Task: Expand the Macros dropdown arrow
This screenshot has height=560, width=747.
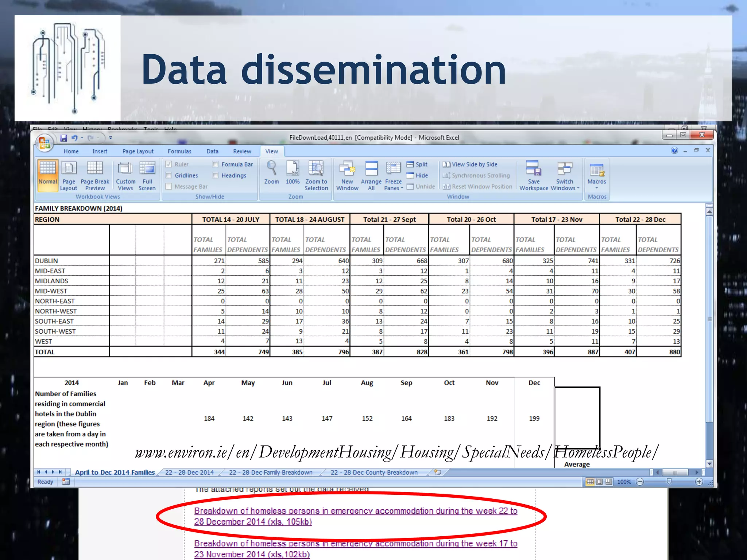Action: [x=597, y=188]
